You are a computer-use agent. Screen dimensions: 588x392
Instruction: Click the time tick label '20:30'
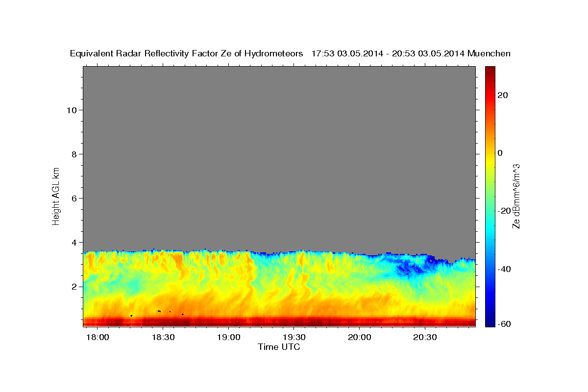(424, 338)
